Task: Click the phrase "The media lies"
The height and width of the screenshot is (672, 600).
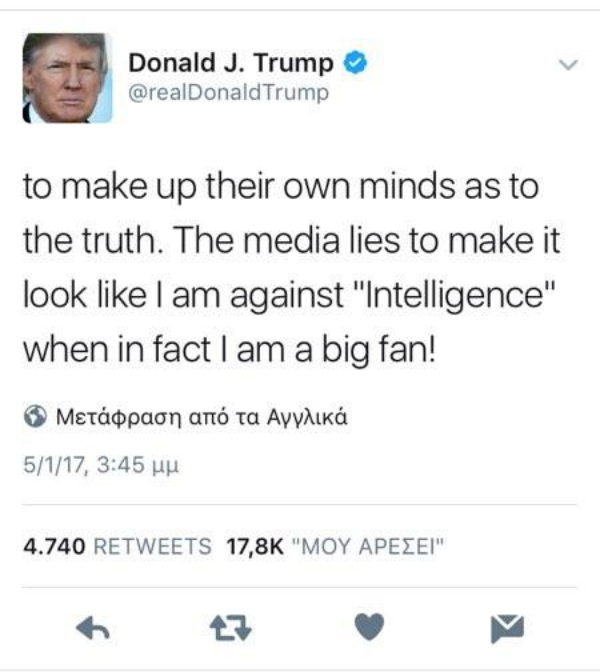Action: pos(286,240)
